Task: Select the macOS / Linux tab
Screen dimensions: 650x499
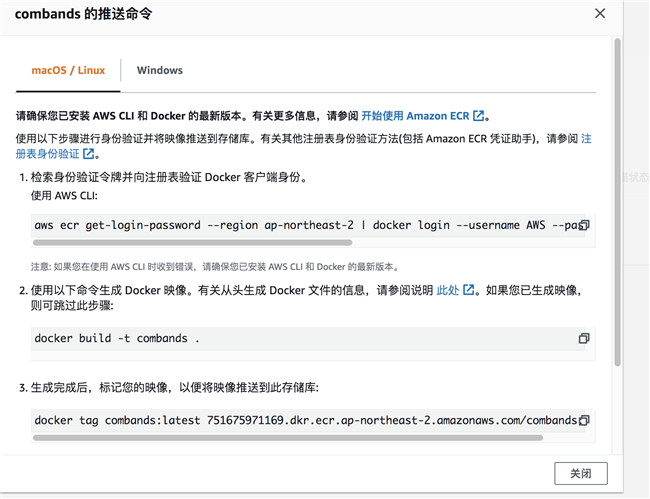Action: [68, 70]
